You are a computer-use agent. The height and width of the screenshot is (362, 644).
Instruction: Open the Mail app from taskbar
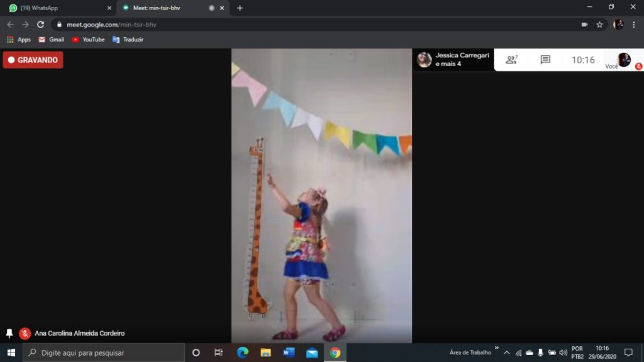(x=312, y=353)
